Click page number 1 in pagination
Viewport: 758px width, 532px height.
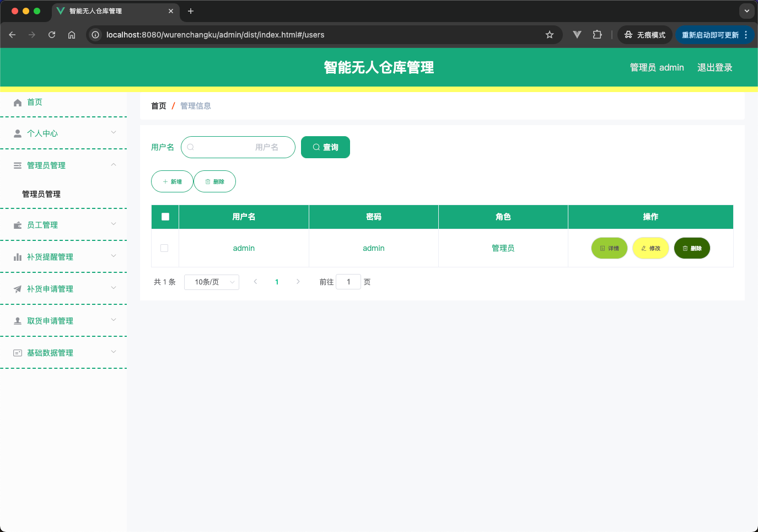click(x=277, y=282)
